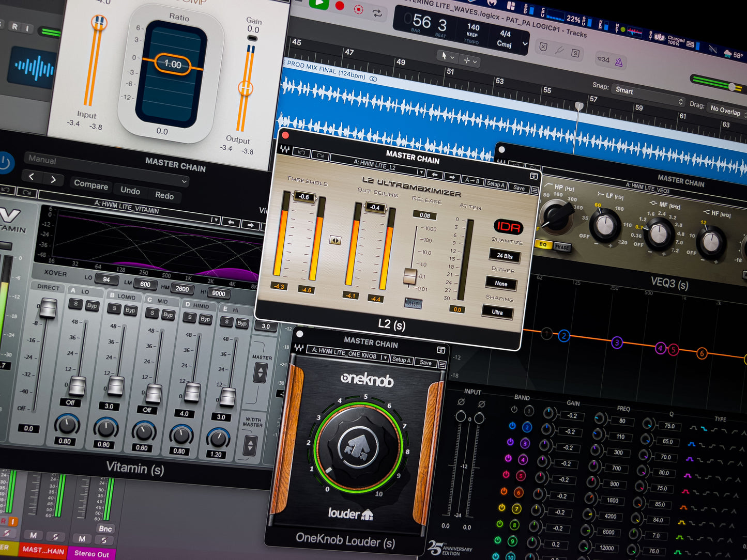Click the Vitamin MASTER stepper arrows
The height and width of the screenshot is (560, 747).
[x=260, y=372]
